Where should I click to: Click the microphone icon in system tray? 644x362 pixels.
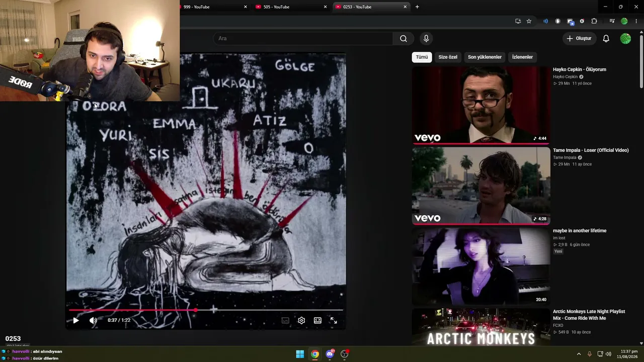[590, 354]
